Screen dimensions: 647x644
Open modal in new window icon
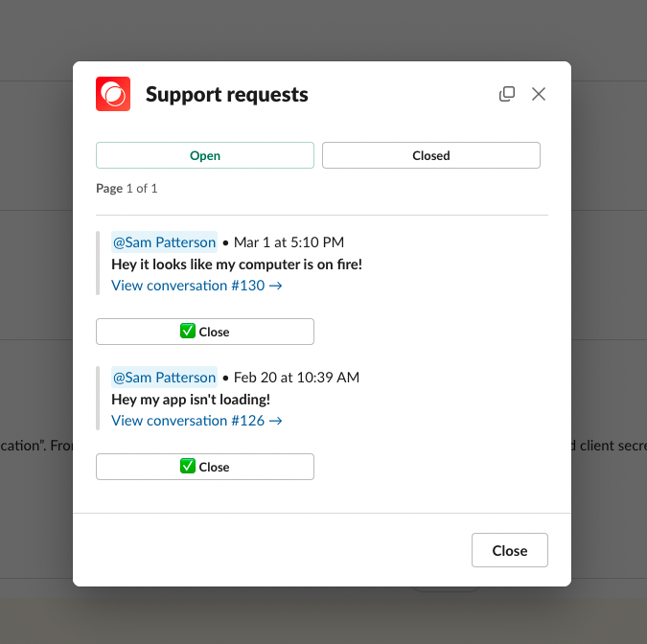point(507,94)
